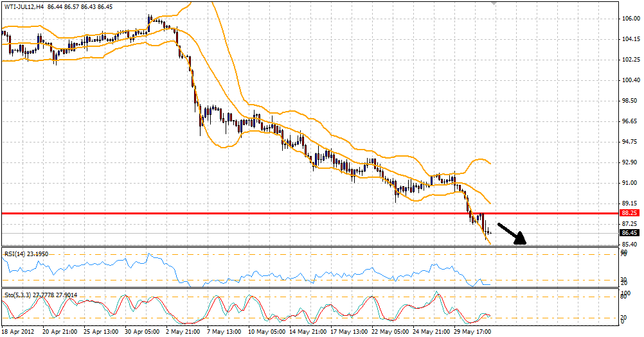
Task: Click the 17 May 13:00 time label
Action: 349,331
